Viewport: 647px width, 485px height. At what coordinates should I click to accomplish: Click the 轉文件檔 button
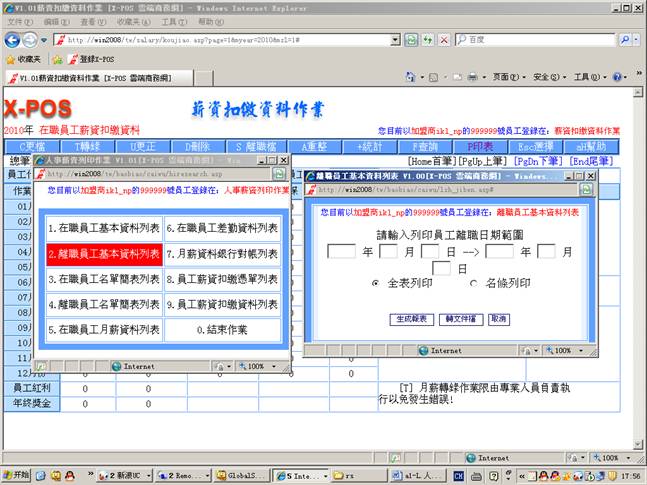463,318
